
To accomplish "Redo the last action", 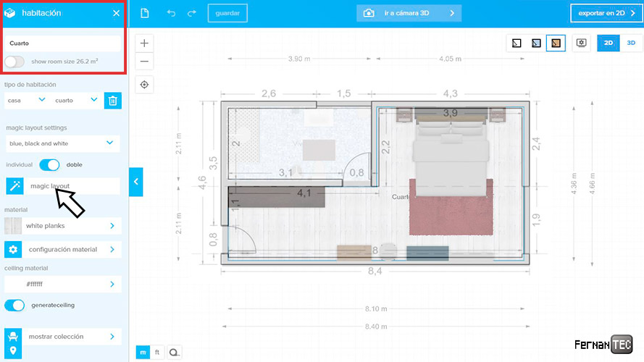I will (x=192, y=13).
